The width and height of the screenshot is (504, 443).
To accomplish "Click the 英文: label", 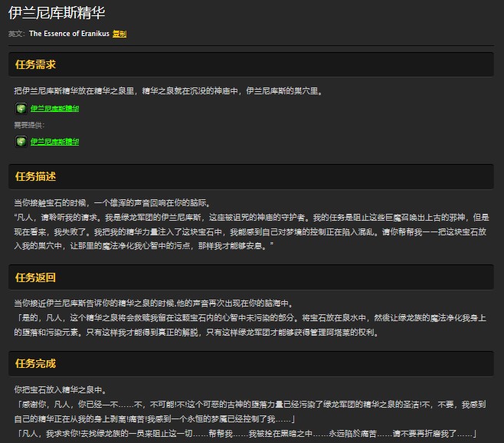I will [16, 34].
